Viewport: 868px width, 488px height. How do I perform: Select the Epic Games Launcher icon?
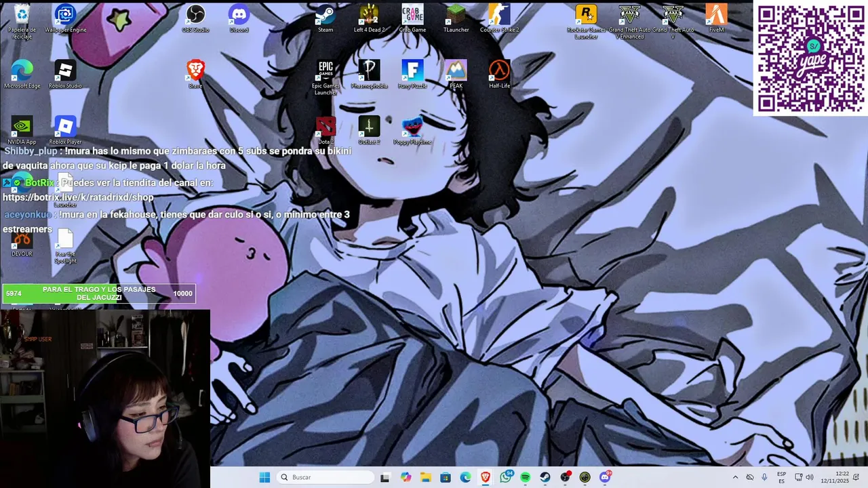(x=325, y=78)
